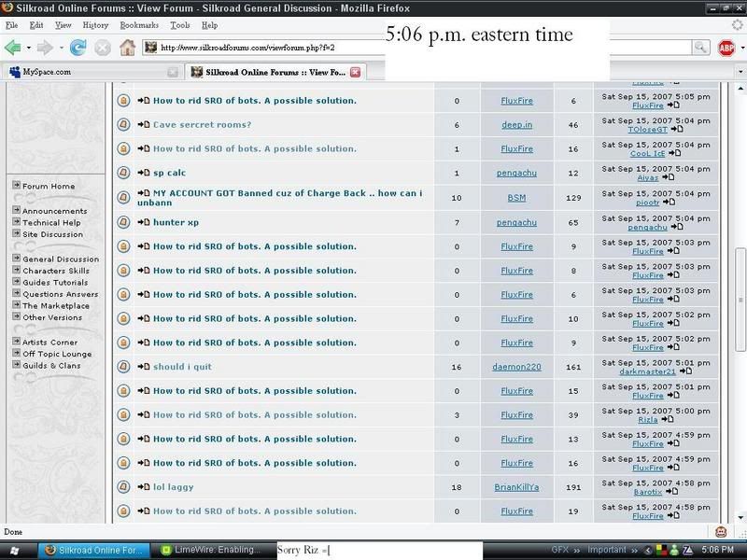Click the green Back arrow button
This screenshot has width=747, height=560.
click(13, 48)
